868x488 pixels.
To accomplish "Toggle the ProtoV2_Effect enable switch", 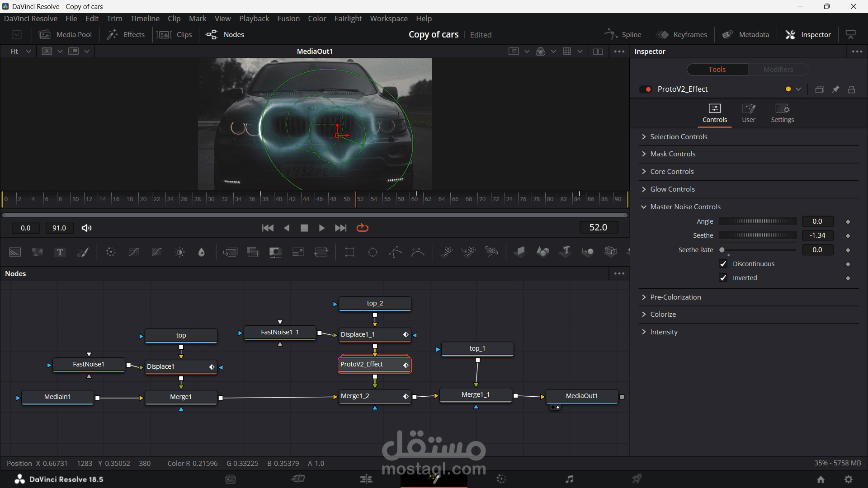I will tap(646, 89).
